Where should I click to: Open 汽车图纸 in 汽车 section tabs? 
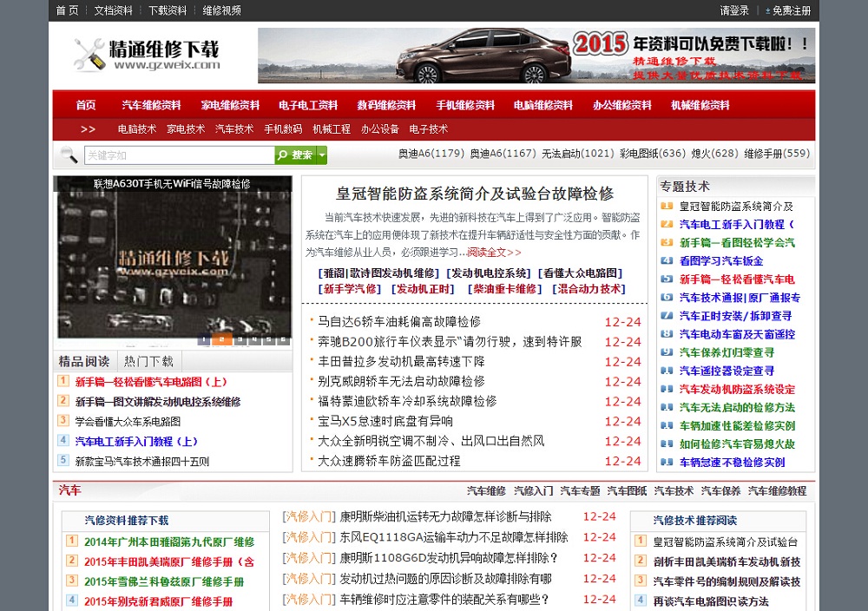click(x=627, y=491)
